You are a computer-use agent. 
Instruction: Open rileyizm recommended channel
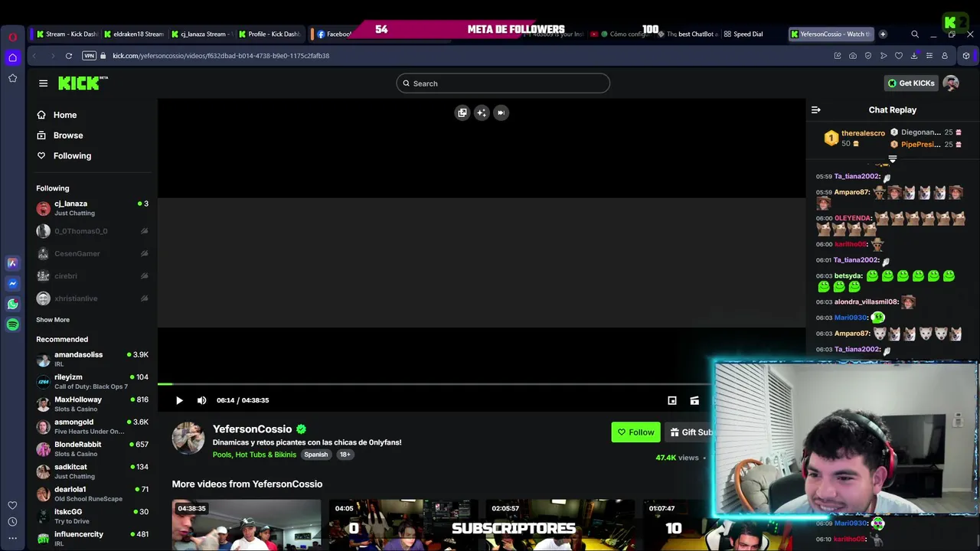point(92,381)
